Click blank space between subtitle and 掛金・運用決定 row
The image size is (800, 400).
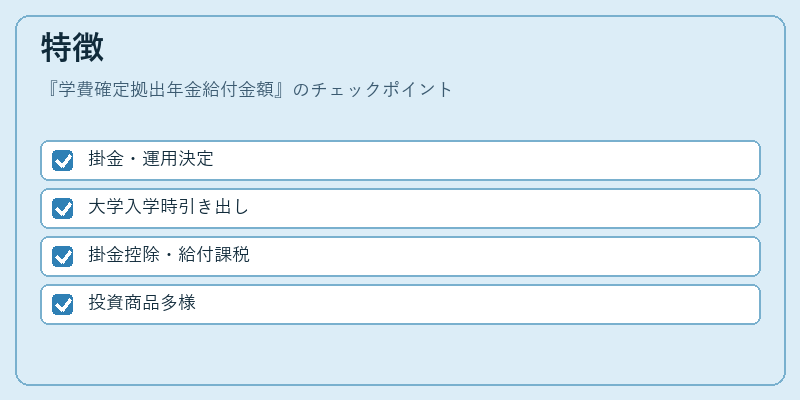point(400,120)
